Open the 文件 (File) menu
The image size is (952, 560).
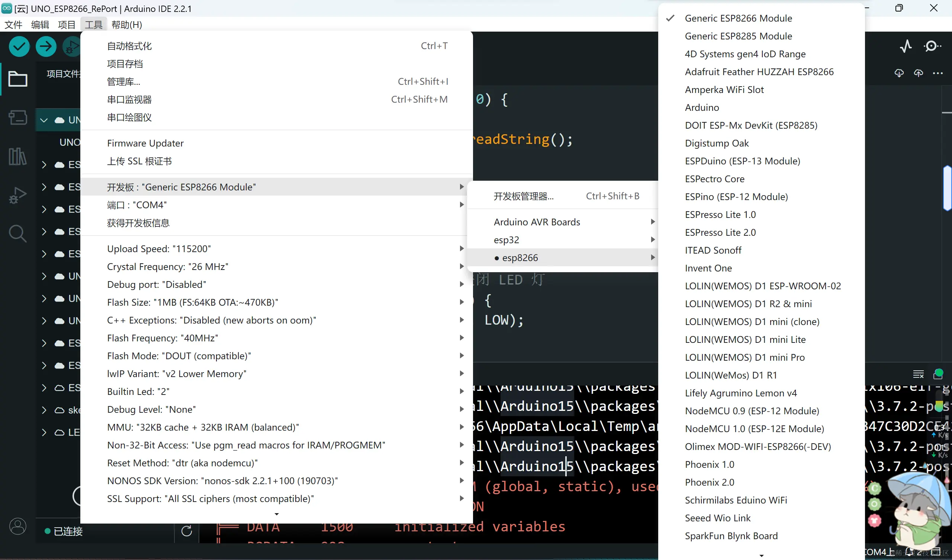click(14, 25)
